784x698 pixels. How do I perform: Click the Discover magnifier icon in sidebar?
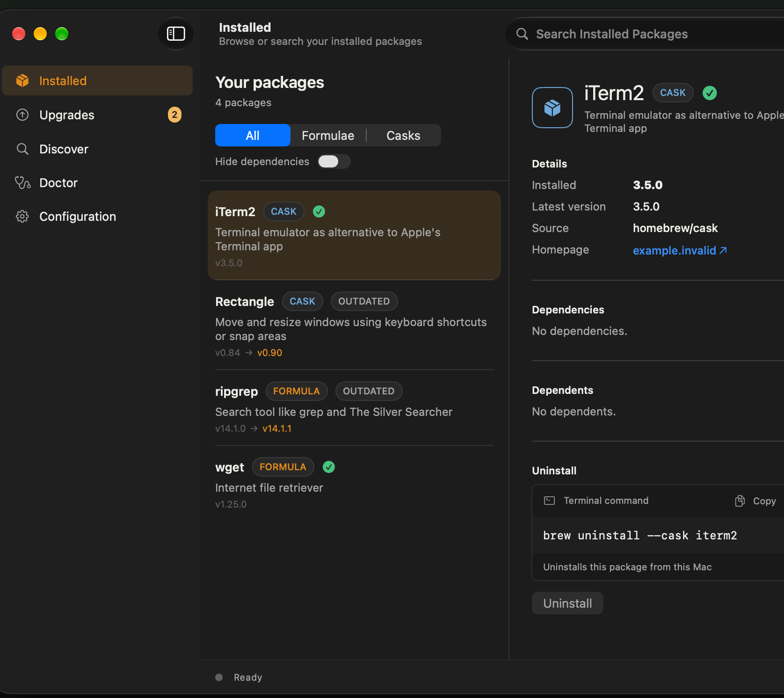click(22, 149)
